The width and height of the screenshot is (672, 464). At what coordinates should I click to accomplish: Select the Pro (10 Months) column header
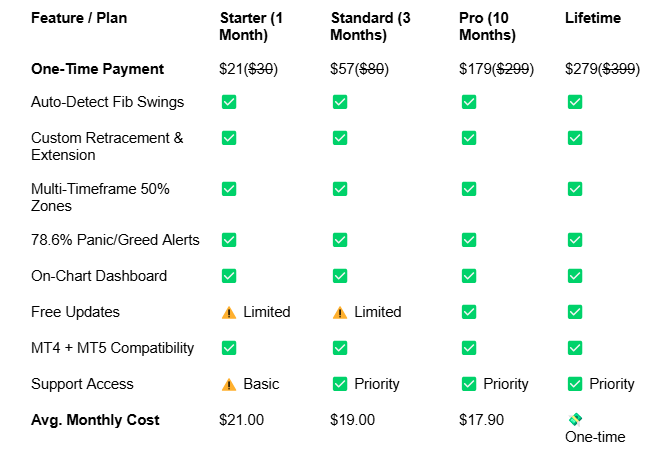487,27
